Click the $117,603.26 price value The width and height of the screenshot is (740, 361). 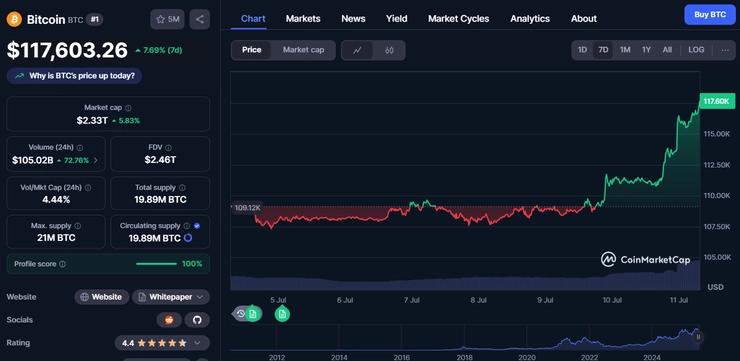click(67, 50)
